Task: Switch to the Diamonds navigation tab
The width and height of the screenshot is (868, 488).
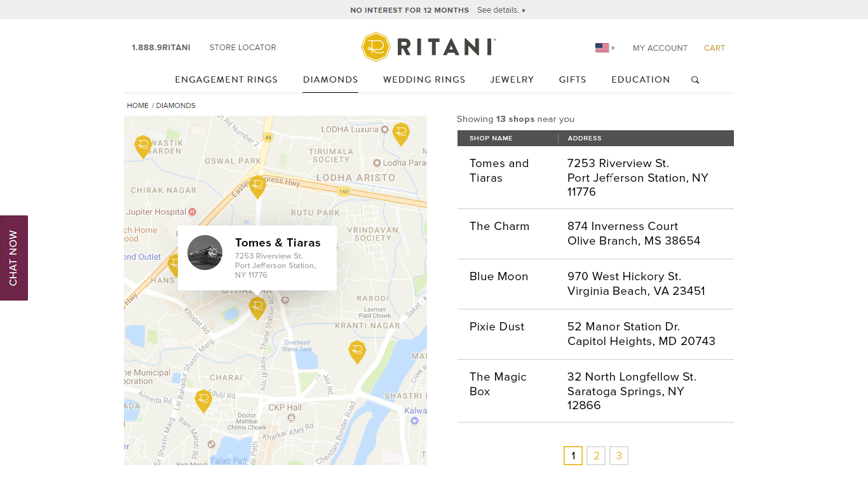Action: [330, 79]
